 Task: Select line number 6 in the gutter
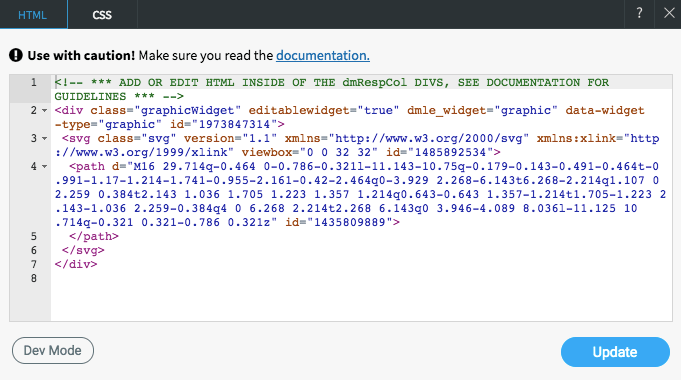click(33, 250)
